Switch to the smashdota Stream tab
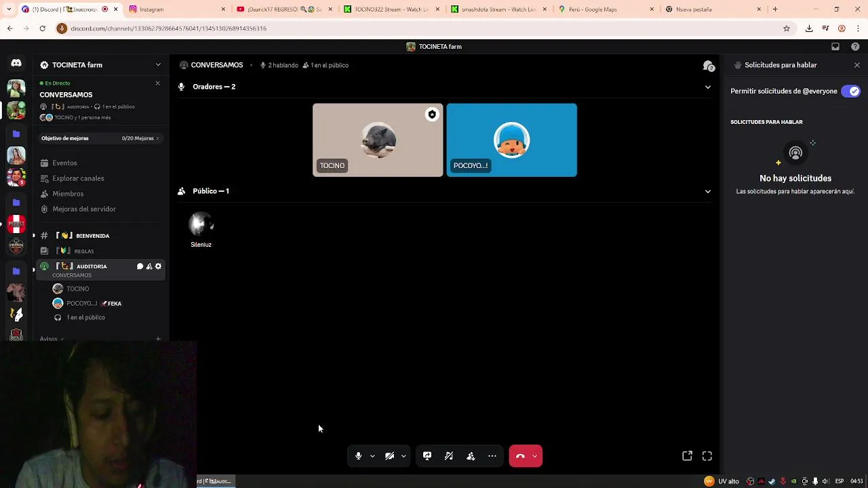Screen dimensions: 868x488 499,9
